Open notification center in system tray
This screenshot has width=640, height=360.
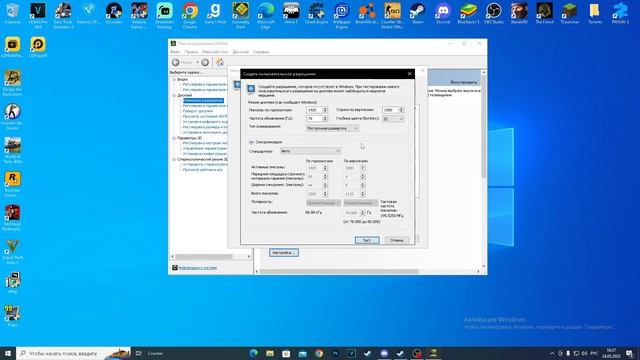pyautogui.click(x=629, y=353)
